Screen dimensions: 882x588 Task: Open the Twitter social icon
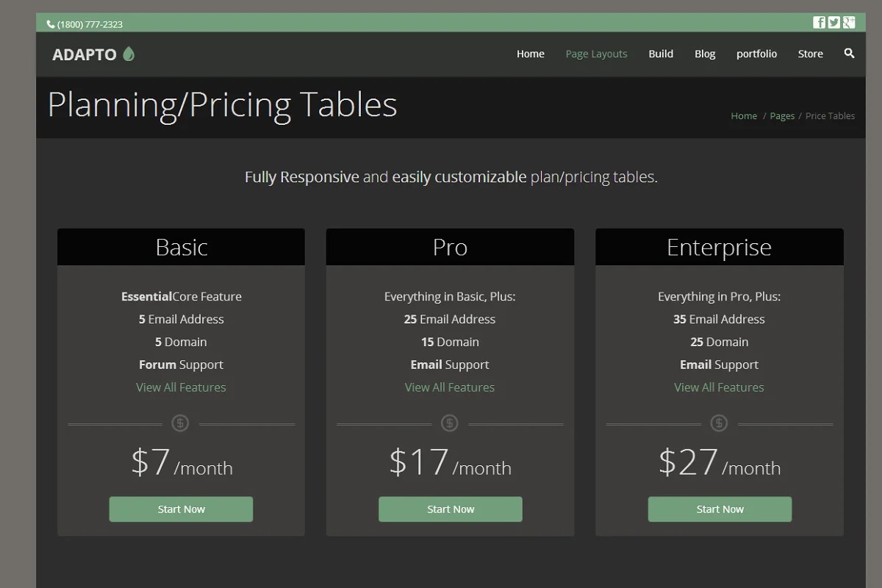coord(833,23)
